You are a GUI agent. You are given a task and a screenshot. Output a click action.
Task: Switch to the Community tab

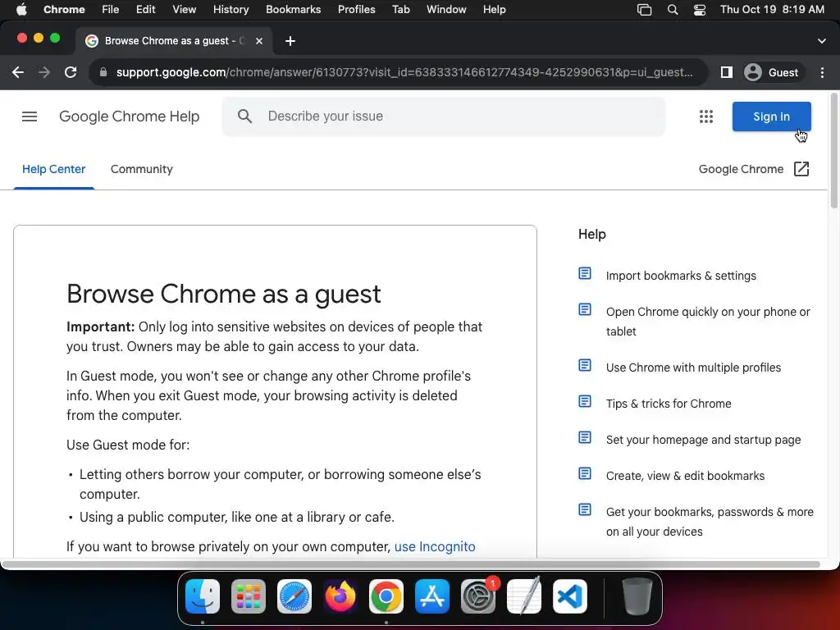(141, 169)
